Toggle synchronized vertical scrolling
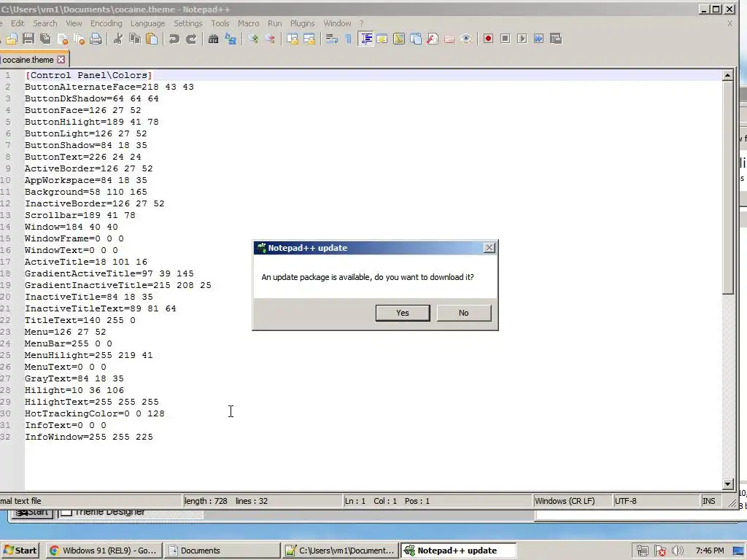The image size is (747, 560). tap(292, 39)
